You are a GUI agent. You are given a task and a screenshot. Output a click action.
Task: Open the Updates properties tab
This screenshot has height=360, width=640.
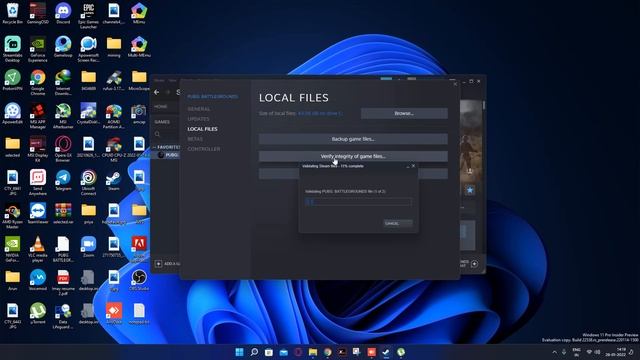(198, 119)
